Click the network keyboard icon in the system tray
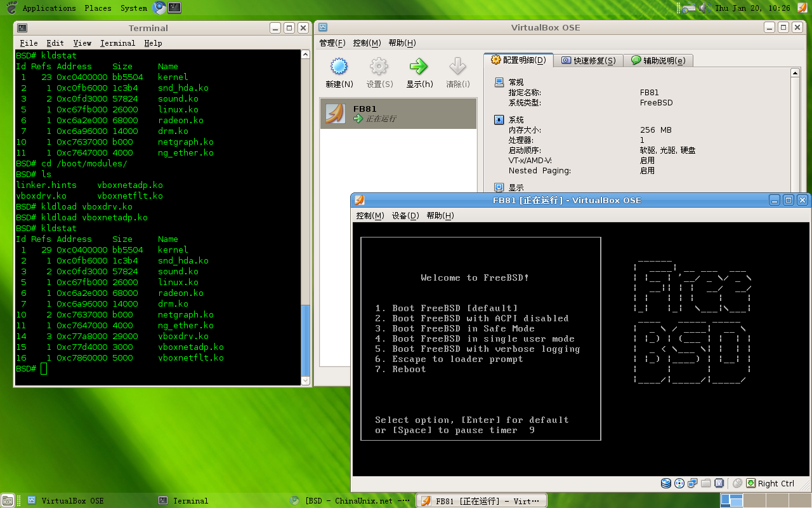The image size is (812, 508). click(x=689, y=8)
